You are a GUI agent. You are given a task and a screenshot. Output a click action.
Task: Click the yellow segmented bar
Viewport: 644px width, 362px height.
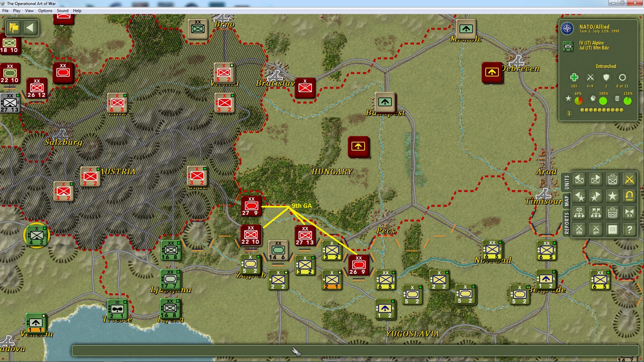(x=602, y=110)
